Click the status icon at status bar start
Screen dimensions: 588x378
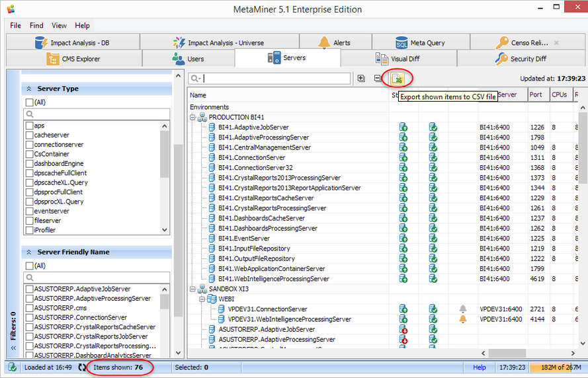point(12,367)
